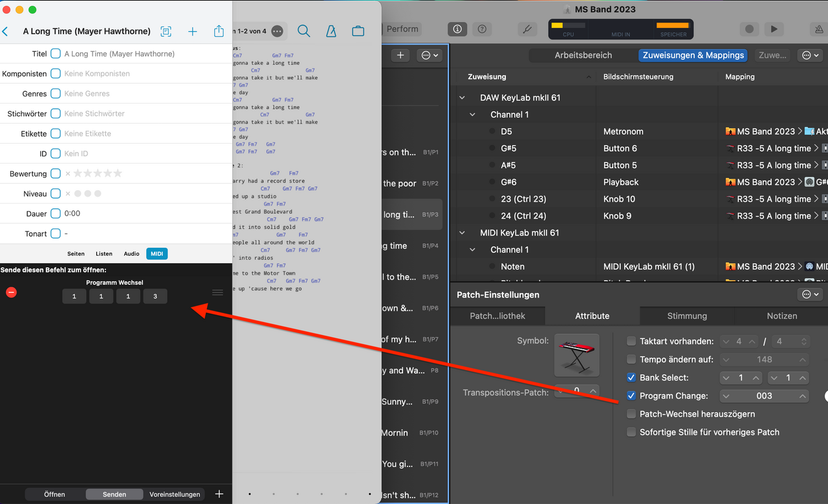Screen dimensions: 828x504
Task: Click the blue plus icon in song editor header
Action: click(x=193, y=31)
